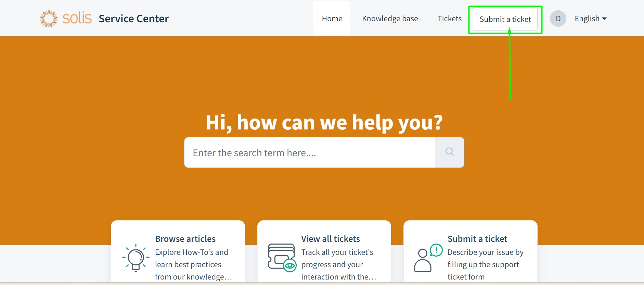Click the caret arrow beside English
The width and height of the screenshot is (644, 285).
pyautogui.click(x=604, y=19)
